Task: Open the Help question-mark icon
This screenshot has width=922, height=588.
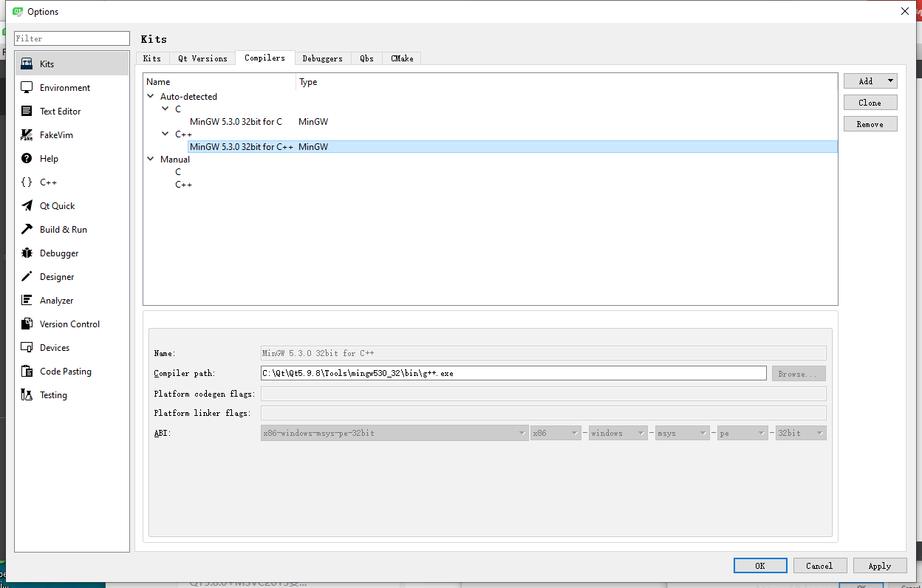Action: (27, 159)
